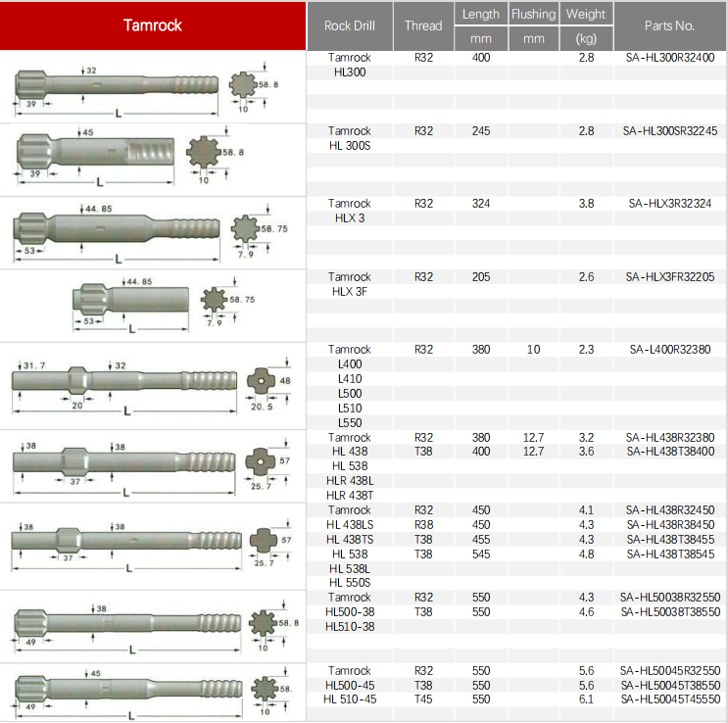Image resolution: width=728 pixels, height=723 pixels.
Task: Click the HLX 3 rock drill name
Action: [x=350, y=218]
